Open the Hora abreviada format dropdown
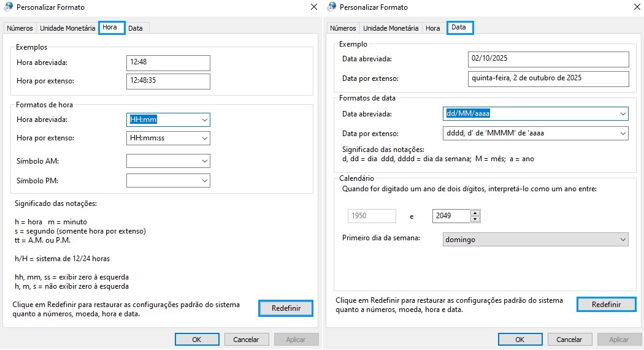Viewport: 644px width, 350px height. (204, 120)
